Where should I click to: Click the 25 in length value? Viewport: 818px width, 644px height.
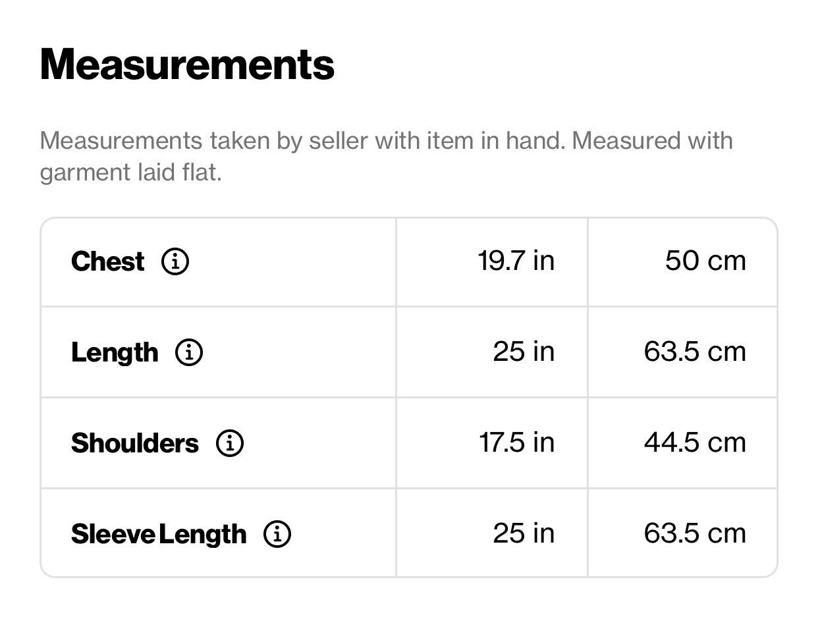click(524, 352)
